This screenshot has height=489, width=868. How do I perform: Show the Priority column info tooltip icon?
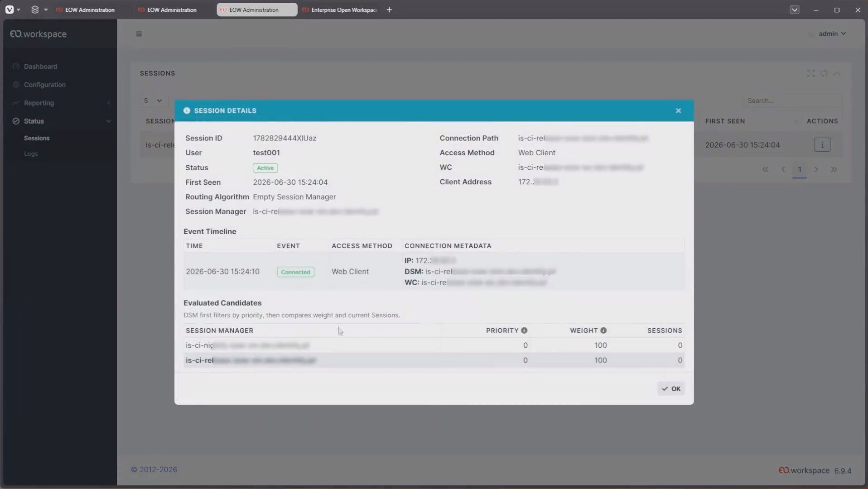click(524, 331)
